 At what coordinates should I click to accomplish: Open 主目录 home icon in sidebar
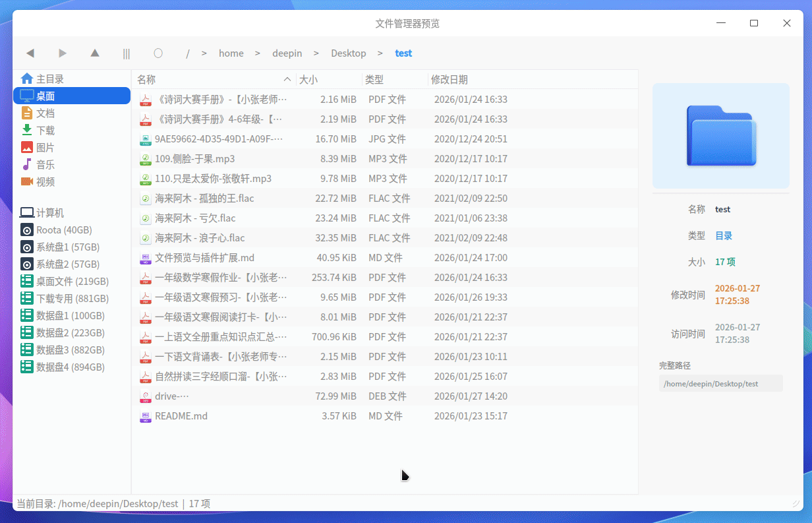pos(27,78)
